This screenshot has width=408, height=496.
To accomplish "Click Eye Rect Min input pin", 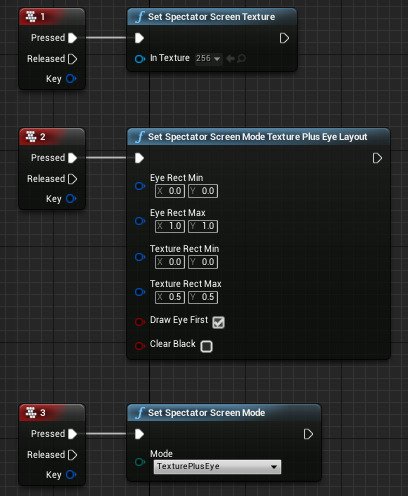I will click(x=140, y=186).
